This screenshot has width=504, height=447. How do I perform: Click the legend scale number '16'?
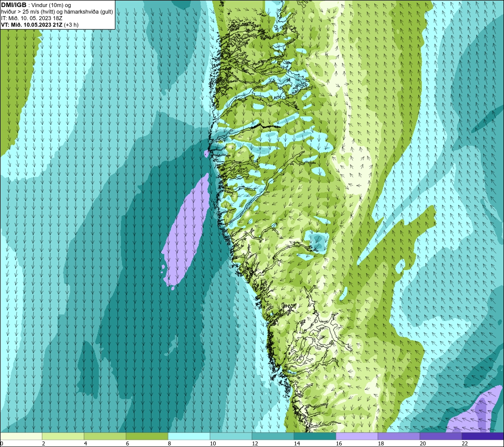[x=339, y=443]
